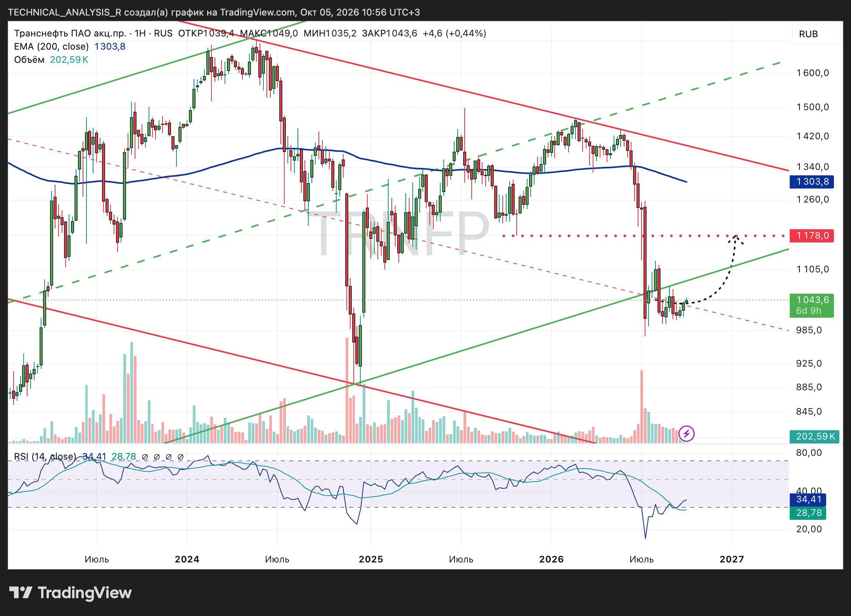Click the 80,00 RSI axis label
This screenshot has height=616, width=851.
[809, 453]
